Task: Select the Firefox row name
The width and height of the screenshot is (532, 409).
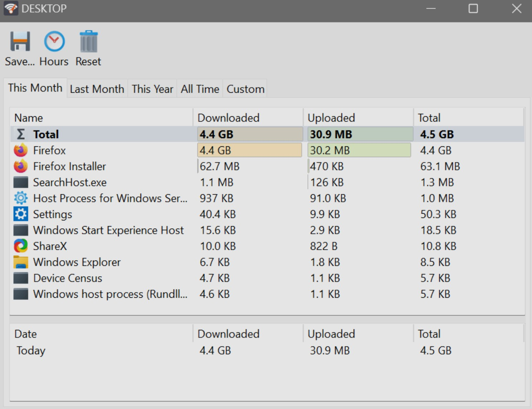Action: coord(49,150)
